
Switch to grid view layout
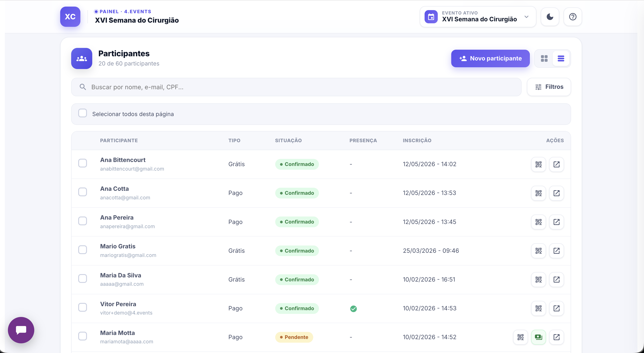click(x=544, y=58)
